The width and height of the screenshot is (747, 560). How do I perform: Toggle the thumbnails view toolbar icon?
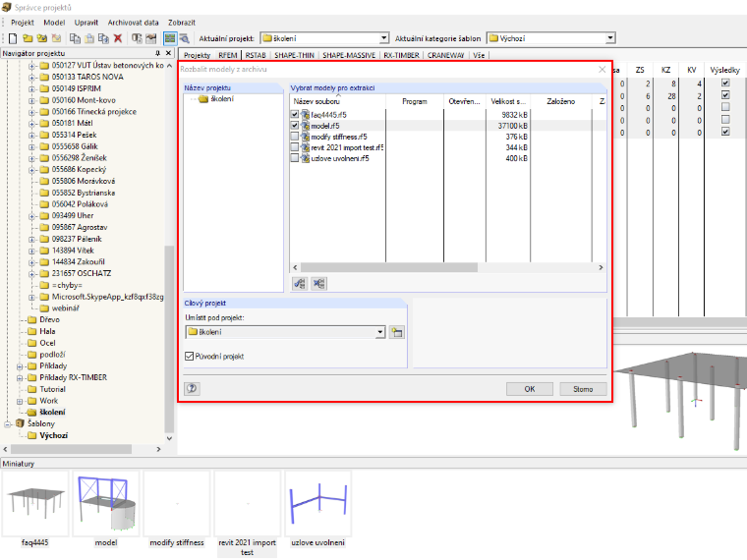pyautogui.click(x=170, y=38)
